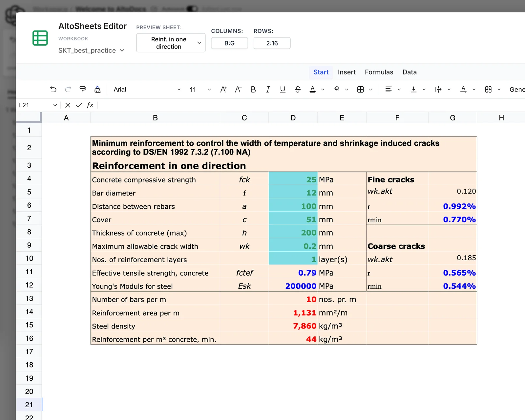This screenshot has width=525, height=420.
Task: Select row 21 header
Action: [29, 405]
